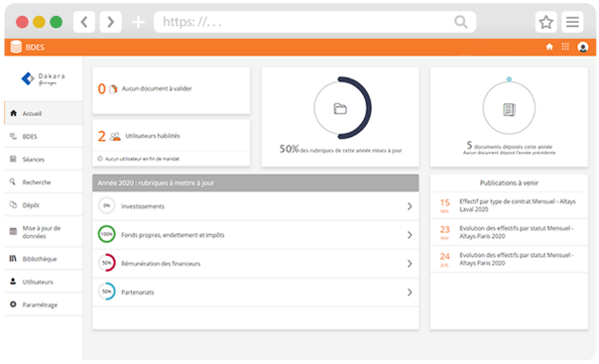Image resolution: width=599 pixels, height=364 pixels.
Task: Click the BDES sidebar icon
Action: [x=13, y=136]
